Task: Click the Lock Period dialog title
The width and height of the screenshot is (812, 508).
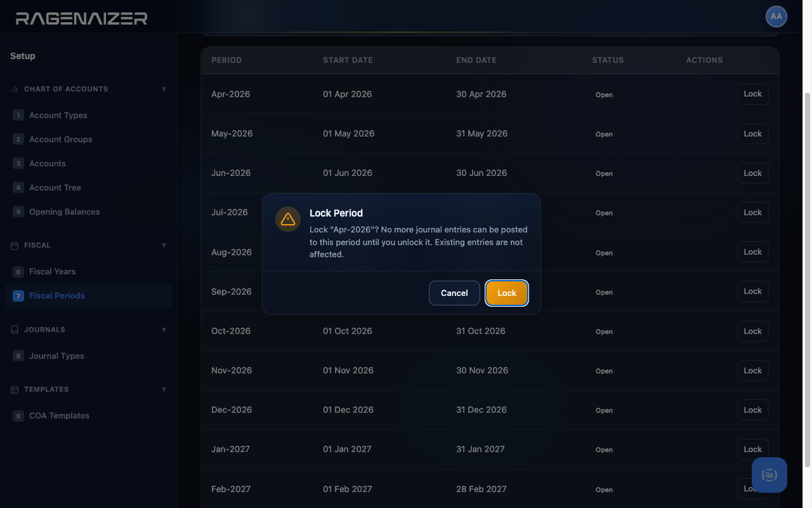Action: pyautogui.click(x=336, y=213)
